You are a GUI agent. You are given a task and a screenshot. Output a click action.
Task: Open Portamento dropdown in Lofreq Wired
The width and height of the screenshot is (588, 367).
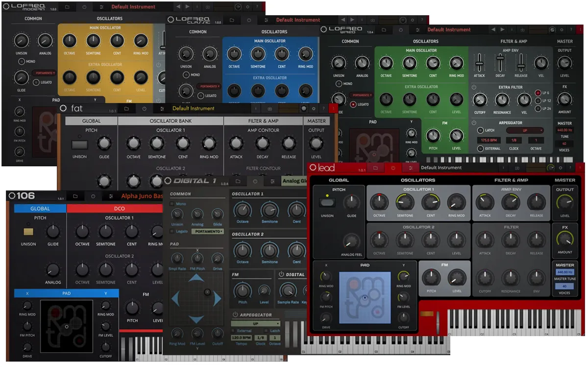click(x=361, y=95)
